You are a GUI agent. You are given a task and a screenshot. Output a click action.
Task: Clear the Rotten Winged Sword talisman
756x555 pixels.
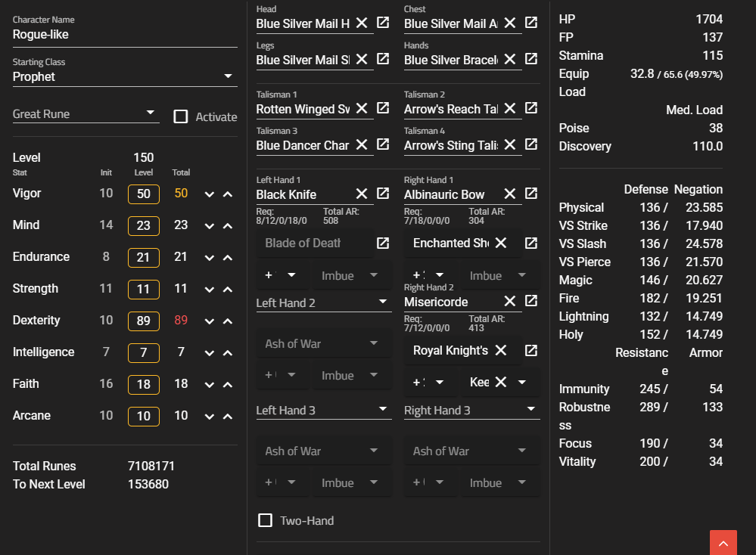[362, 108]
